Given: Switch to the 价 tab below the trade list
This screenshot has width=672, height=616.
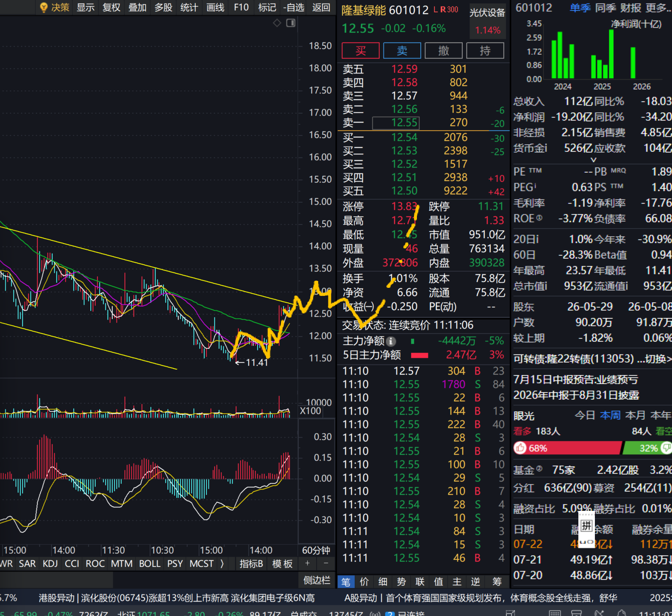Looking at the screenshot, I should [364, 581].
